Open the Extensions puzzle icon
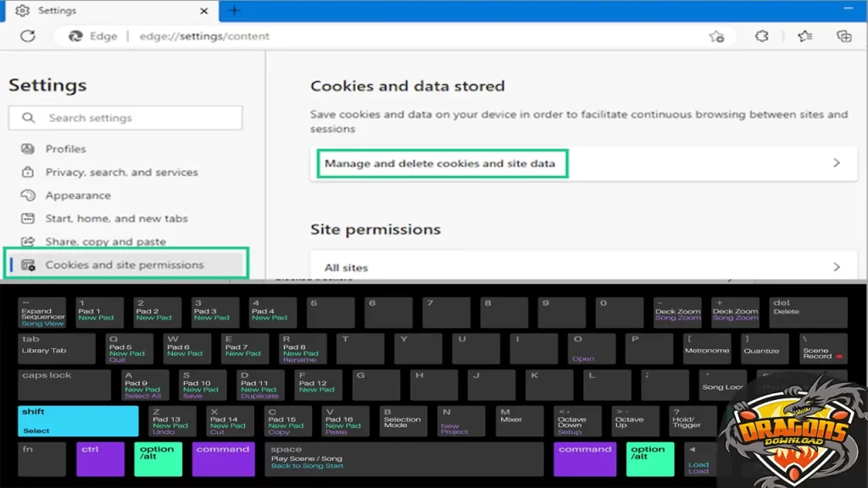Screen dimensions: 868x488 761,36
